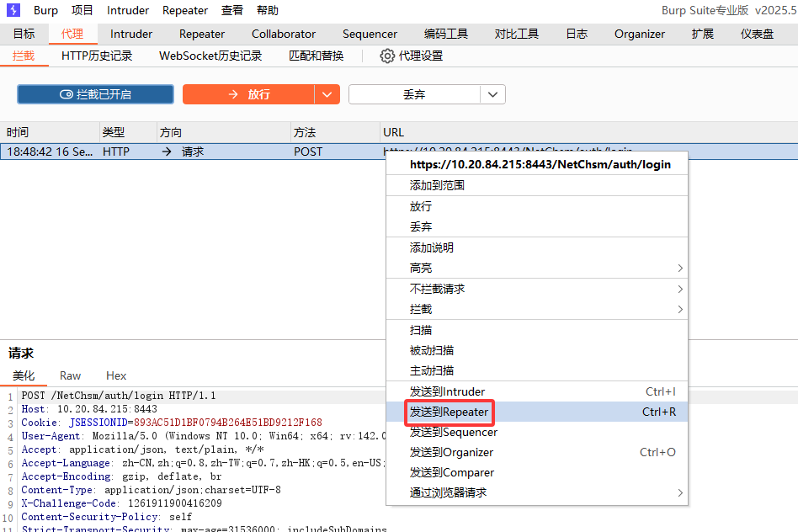This screenshot has width=798, height=532.
Task: Switch to the Intruder main tab
Action: (131, 35)
